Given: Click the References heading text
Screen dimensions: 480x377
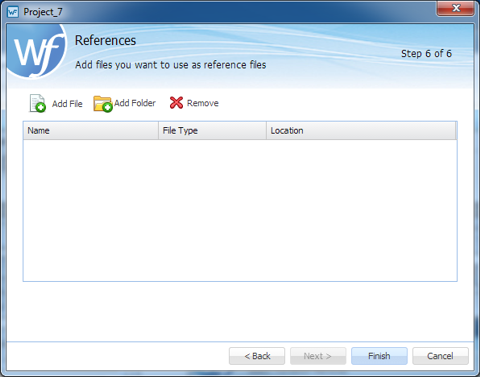Looking at the screenshot, I should [105, 40].
